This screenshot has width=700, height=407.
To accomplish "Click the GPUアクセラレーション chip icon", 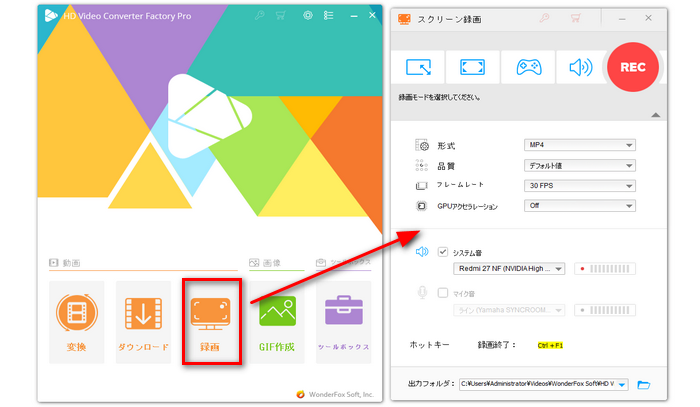I will pyautogui.click(x=421, y=206).
